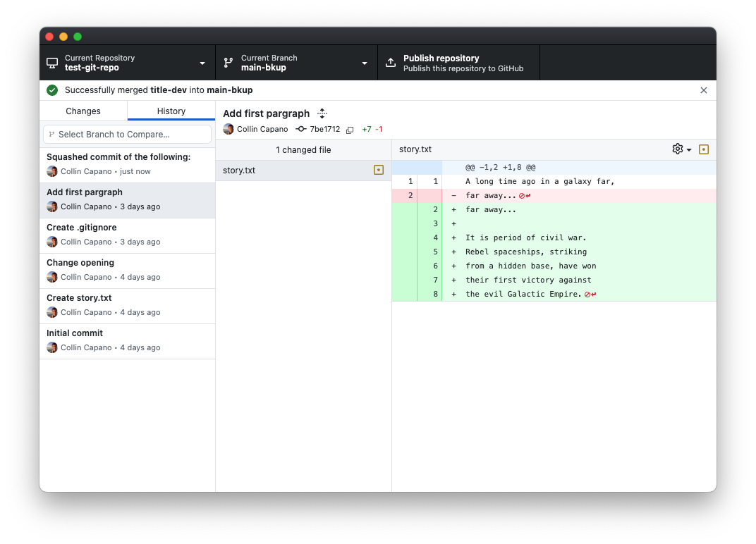Select the Initial commit entry
Screen dimensions: 756x544
tap(127, 340)
